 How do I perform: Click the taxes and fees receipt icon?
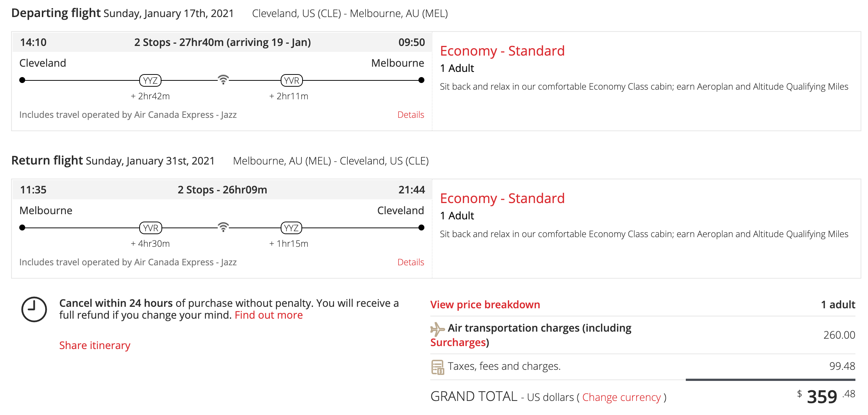tap(438, 367)
